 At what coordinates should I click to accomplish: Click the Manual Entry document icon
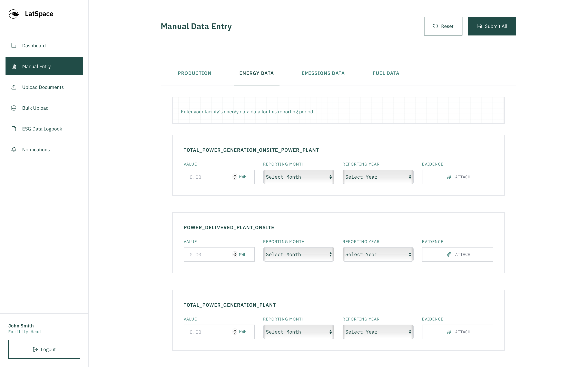(14, 66)
